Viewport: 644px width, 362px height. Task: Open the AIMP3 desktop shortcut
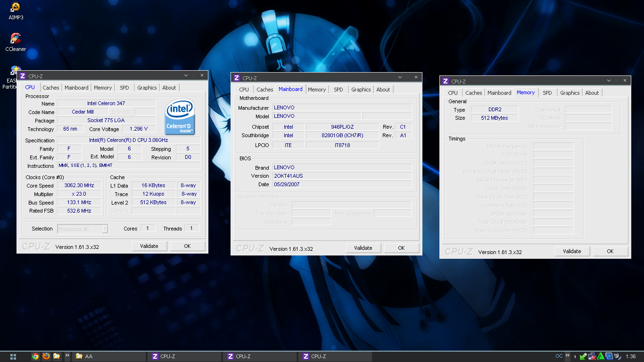pos(16,10)
